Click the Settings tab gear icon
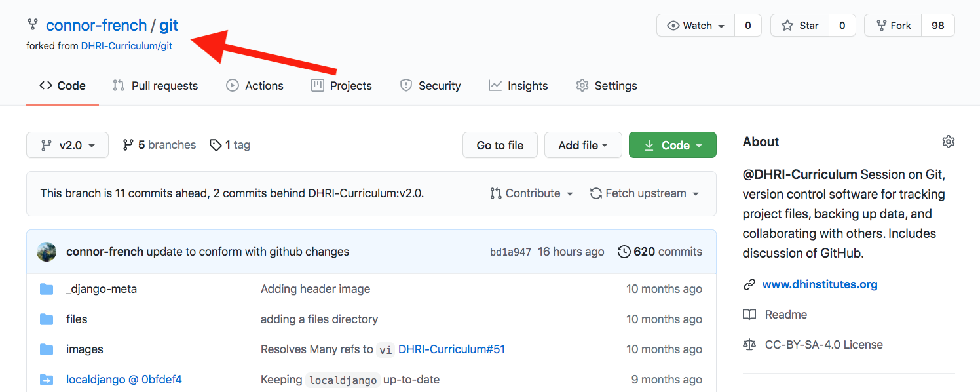The height and width of the screenshot is (392, 980). click(x=582, y=85)
